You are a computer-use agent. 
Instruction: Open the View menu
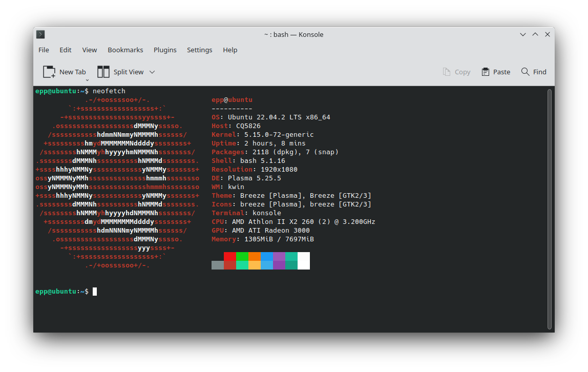89,50
